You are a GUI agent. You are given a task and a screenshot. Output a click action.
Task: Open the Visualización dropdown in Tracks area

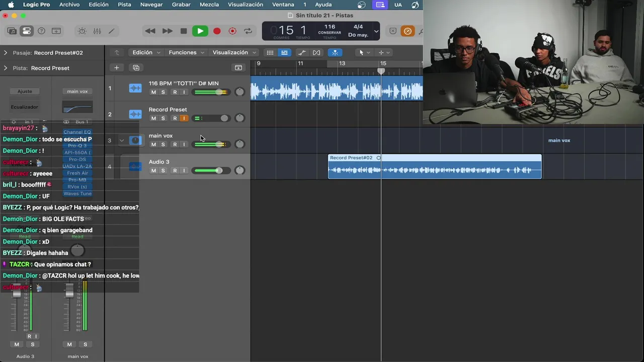234,52
